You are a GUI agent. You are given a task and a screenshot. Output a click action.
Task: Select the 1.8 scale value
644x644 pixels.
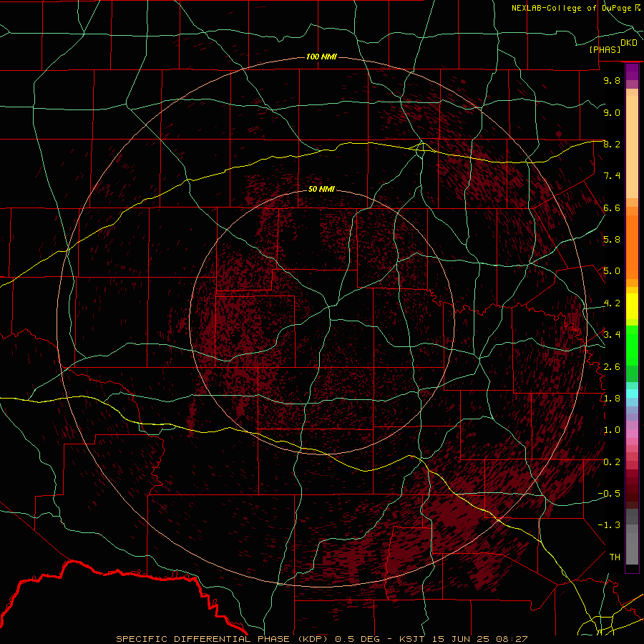pos(612,399)
